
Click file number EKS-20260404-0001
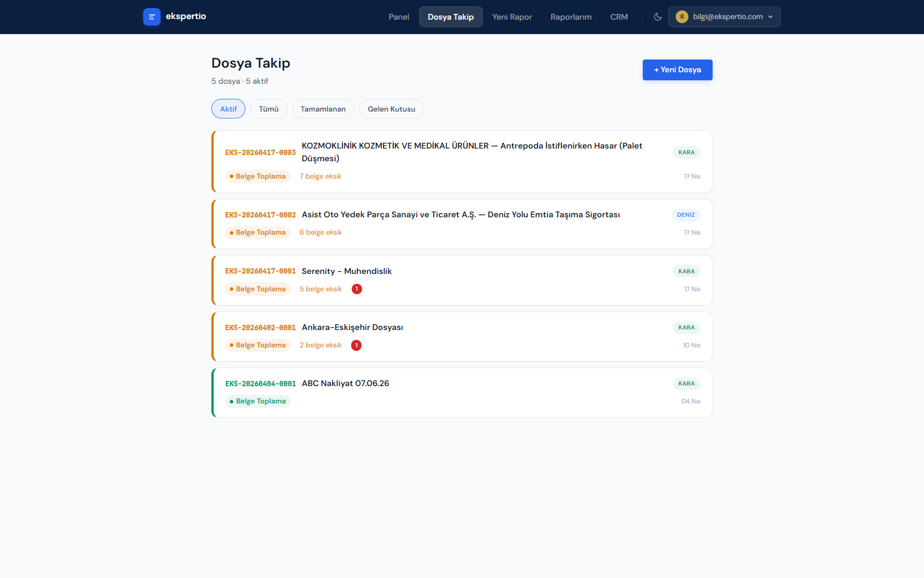click(260, 384)
